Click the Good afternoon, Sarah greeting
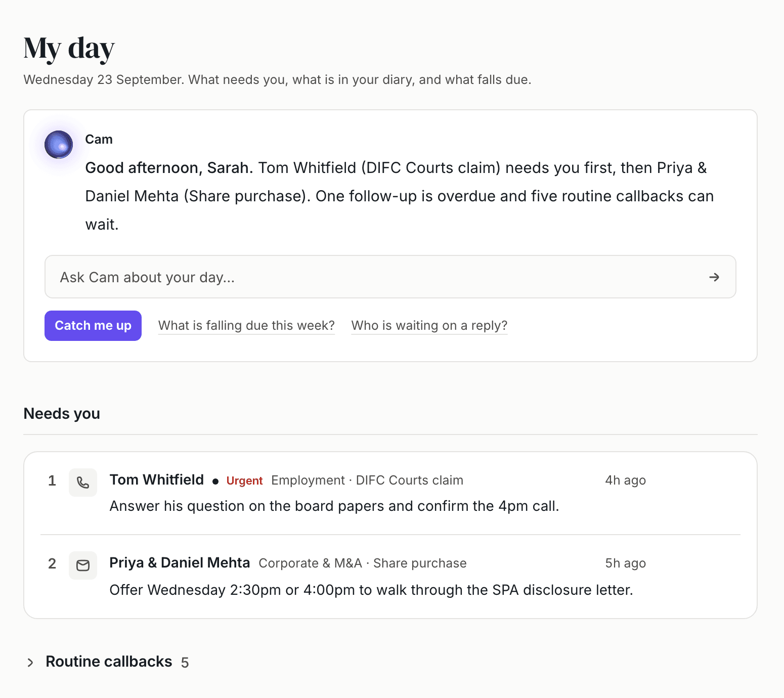This screenshot has width=784, height=698. [x=169, y=167]
